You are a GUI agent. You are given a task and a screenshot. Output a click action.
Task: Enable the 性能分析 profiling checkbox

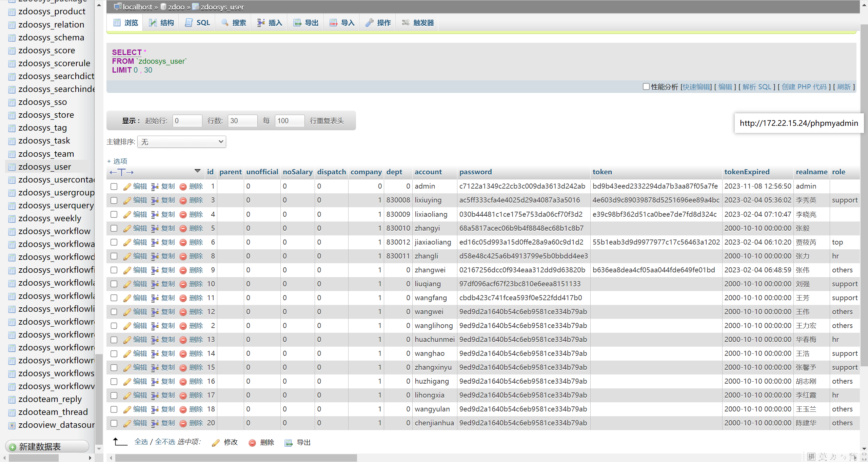646,87
